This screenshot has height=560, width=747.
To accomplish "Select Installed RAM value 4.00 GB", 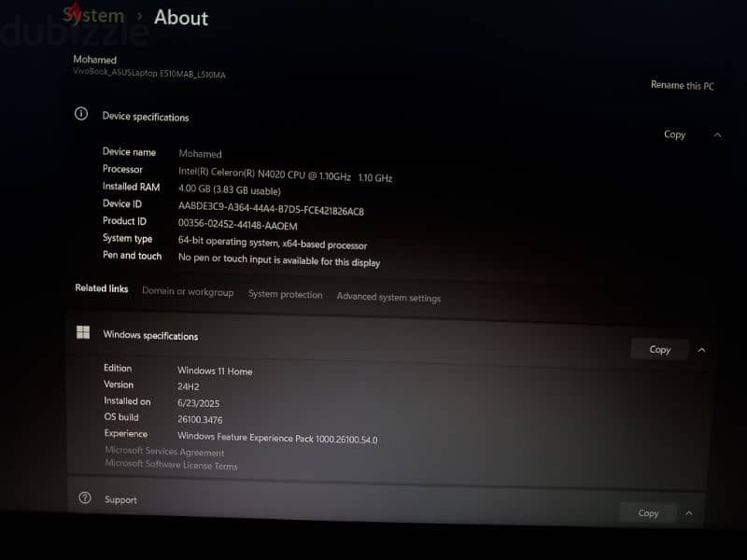I will tap(194, 189).
